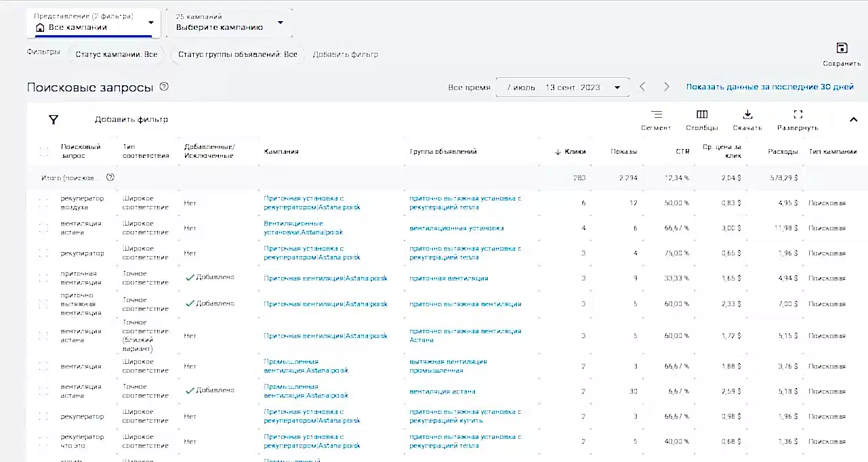Screen dimensions: 868x462
Task: Go to the previous date period arrow
Action: pyautogui.click(x=642, y=87)
